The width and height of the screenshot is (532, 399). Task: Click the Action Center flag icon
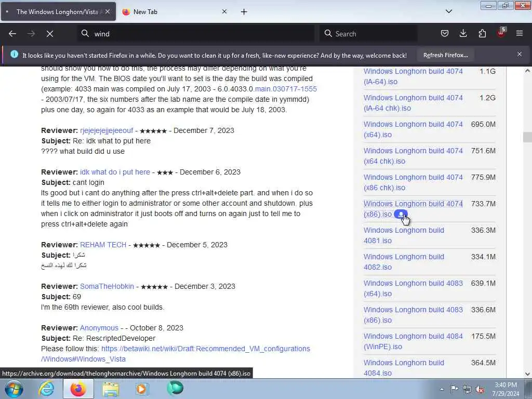click(454, 389)
